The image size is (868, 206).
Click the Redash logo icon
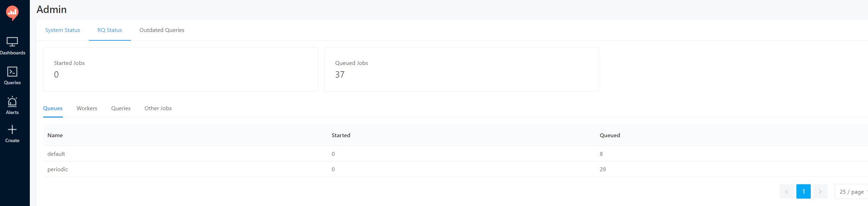click(12, 13)
